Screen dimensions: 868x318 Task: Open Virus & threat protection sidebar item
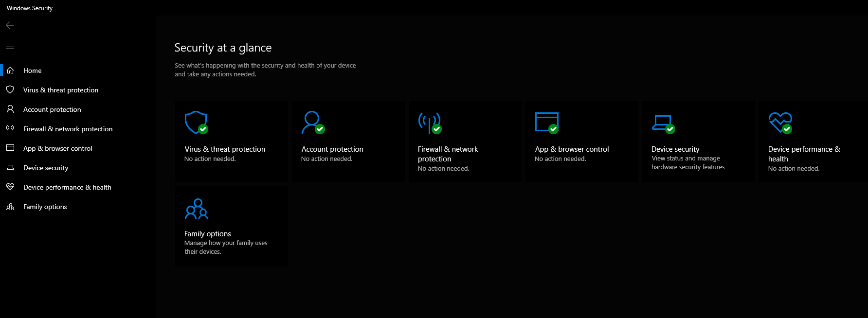pyautogui.click(x=60, y=90)
